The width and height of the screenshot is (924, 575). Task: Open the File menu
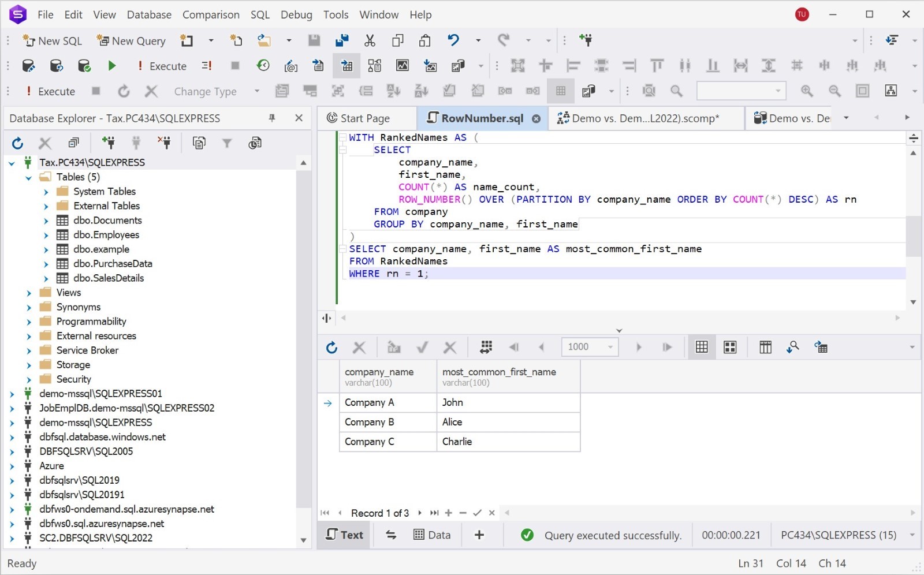click(45, 14)
